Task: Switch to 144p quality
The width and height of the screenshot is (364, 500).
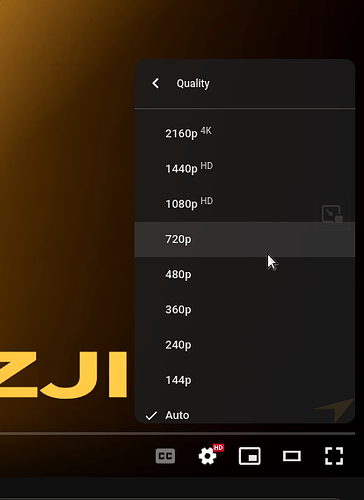Action: [245, 380]
